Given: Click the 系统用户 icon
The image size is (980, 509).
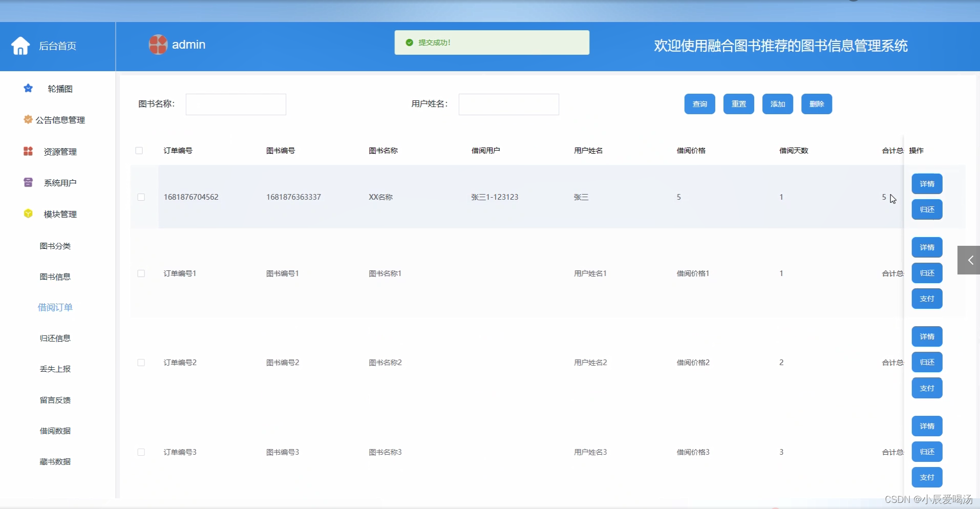Looking at the screenshot, I should pyautogui.click(x=28, y=182).
